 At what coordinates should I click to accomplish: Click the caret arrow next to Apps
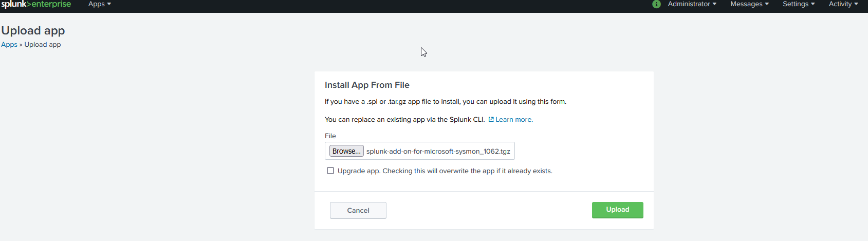[x=109, y=4]
